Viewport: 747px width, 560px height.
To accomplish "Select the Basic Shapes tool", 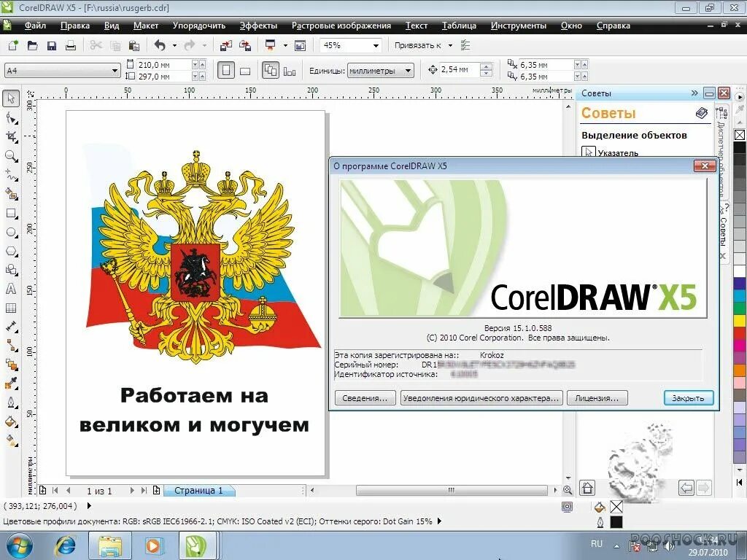I will pyautogui.click(x=11, y=270).
